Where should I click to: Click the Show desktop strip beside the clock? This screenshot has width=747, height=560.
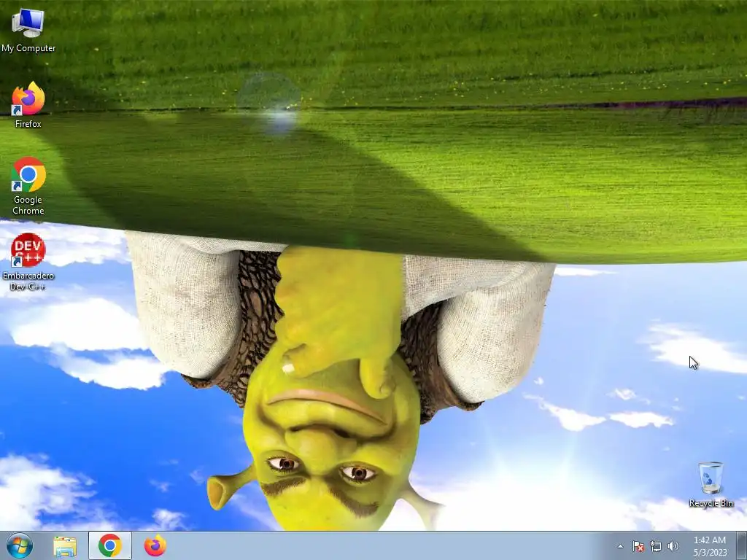(742, 545)
